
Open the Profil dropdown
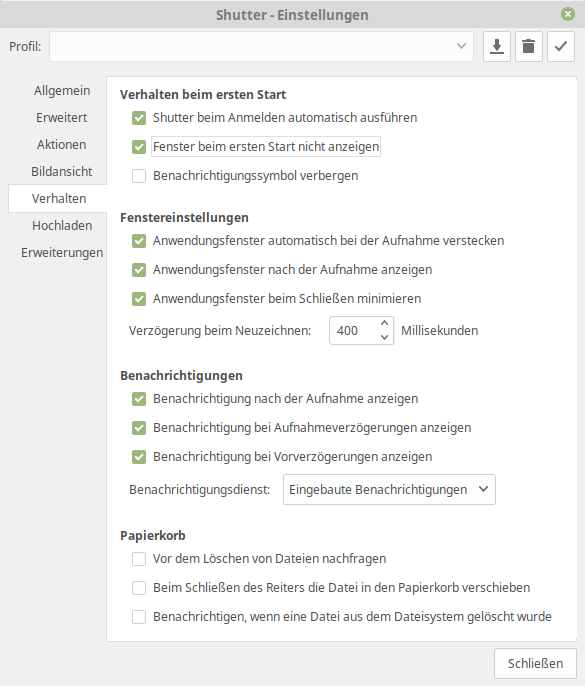click(261, 46)
